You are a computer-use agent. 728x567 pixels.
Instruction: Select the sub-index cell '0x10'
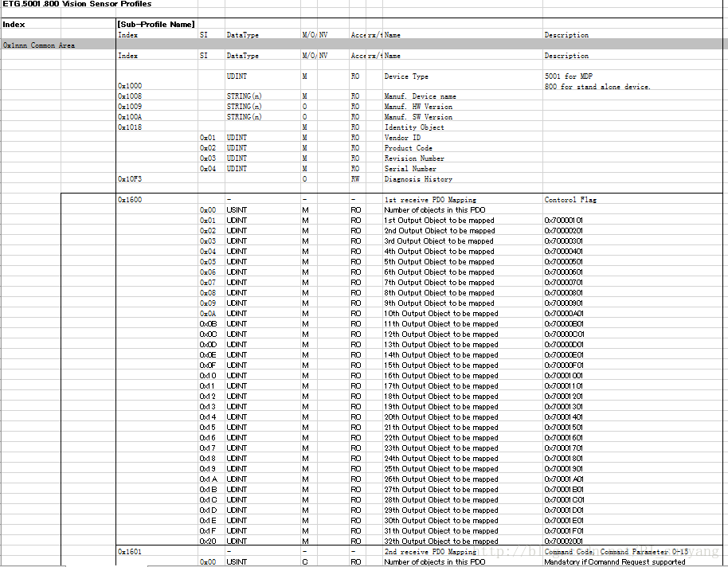(x=208, y=376)
